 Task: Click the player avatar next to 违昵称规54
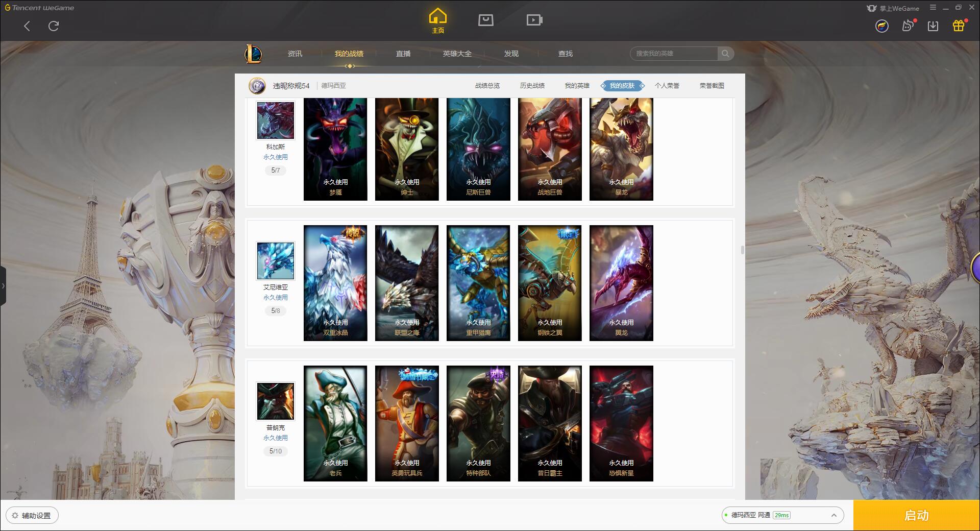coord(257,86)
